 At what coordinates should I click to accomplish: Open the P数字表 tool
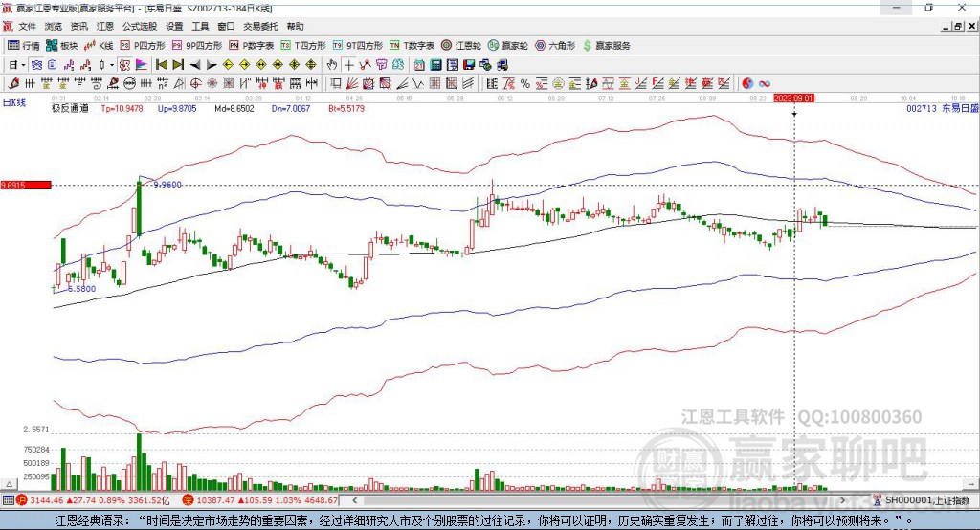252,46
